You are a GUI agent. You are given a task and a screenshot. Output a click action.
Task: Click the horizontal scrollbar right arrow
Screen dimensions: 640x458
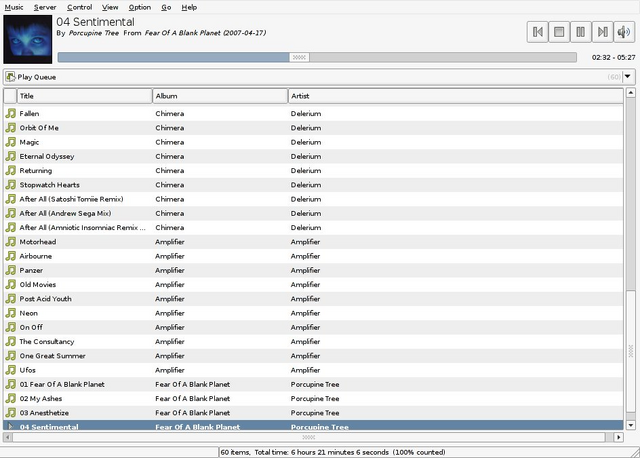coord(619,437)
